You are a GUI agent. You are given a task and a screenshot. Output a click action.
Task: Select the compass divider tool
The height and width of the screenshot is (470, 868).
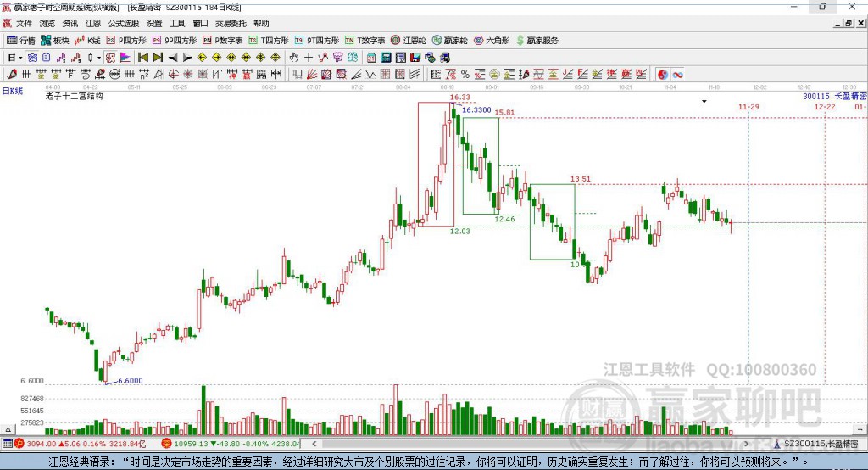(x=159, y=74)
